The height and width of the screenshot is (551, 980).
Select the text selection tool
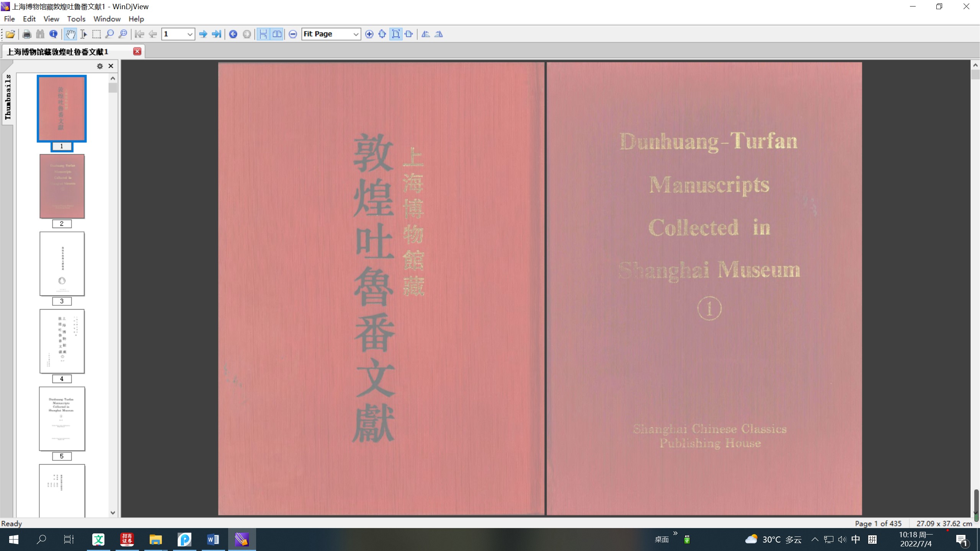83,34
